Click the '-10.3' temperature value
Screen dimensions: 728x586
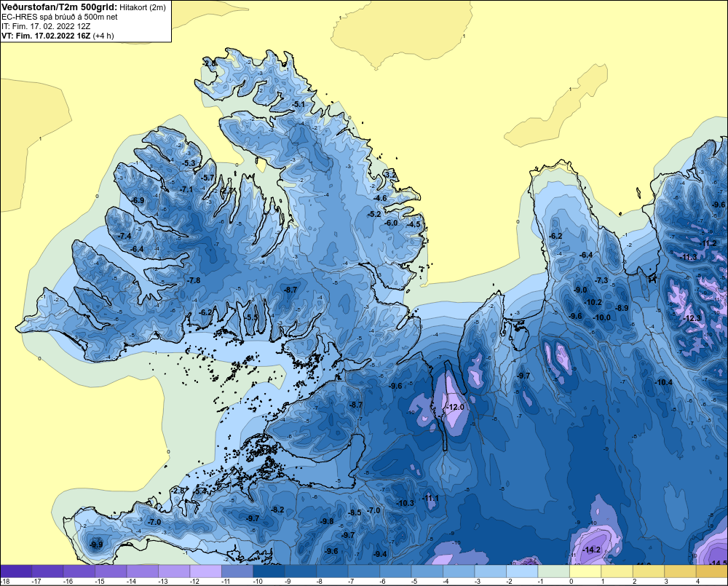coord(405,503)
